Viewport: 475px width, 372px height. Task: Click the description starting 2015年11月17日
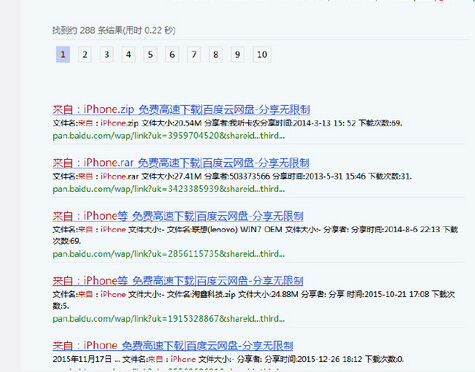click(x=228, y=359)
